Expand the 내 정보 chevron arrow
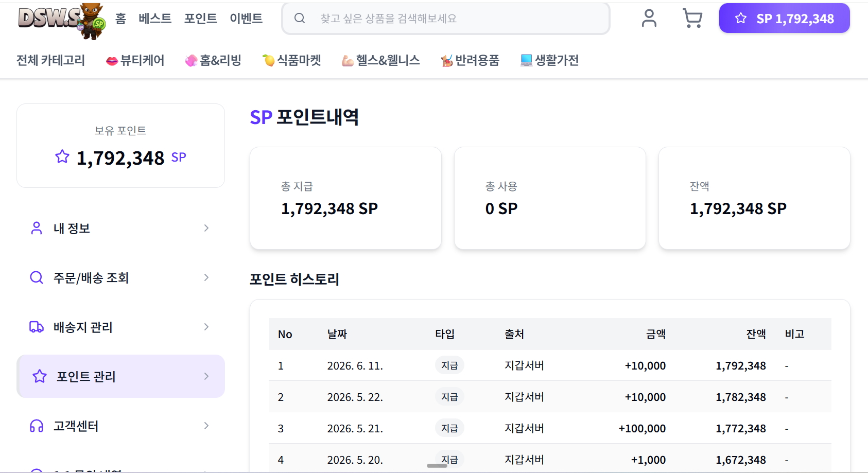The width and height of the screenshot is (868, 473). coord(206,228)
